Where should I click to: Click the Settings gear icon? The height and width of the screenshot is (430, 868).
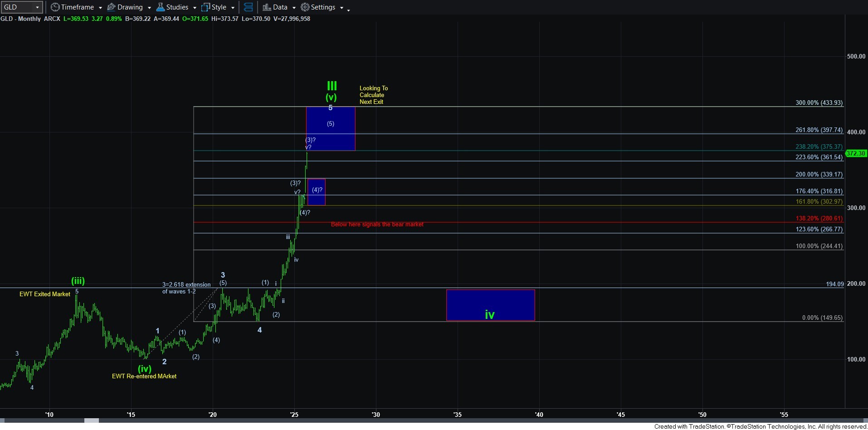click(305, 7)
